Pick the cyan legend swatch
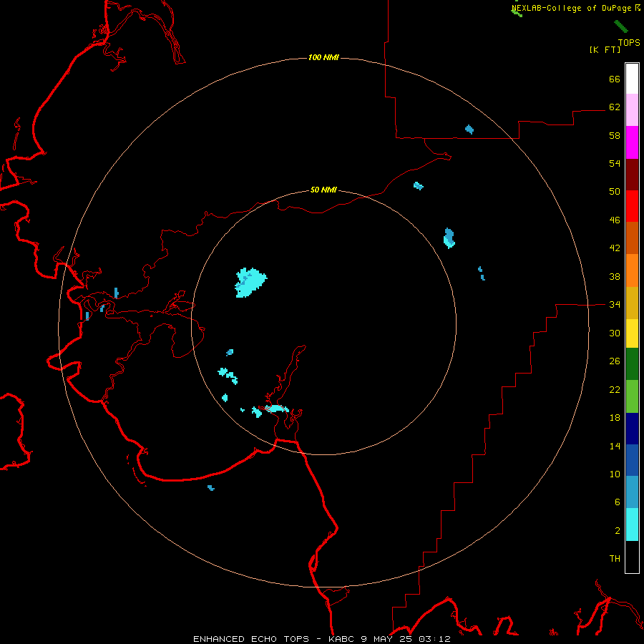 632,525
